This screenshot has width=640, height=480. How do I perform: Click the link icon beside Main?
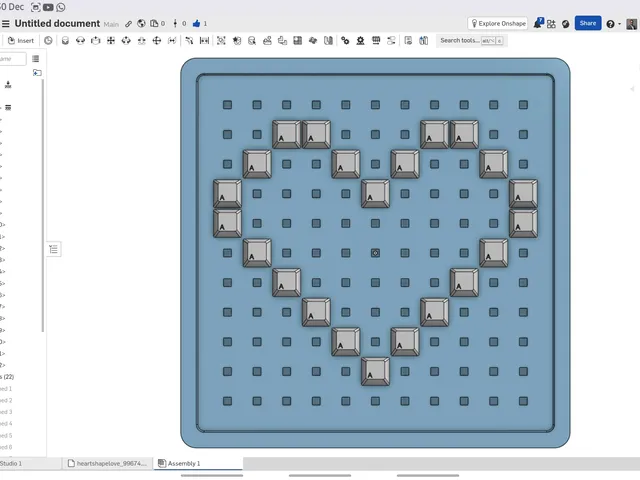tap(129, 24)
